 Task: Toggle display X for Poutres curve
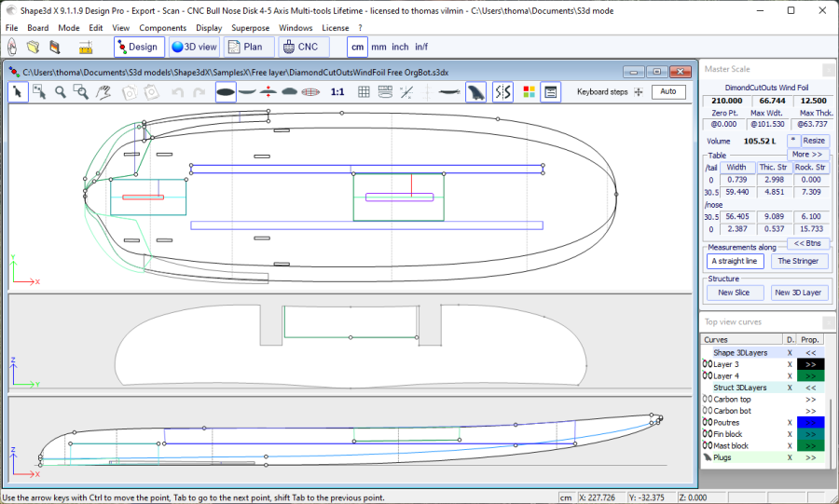tap(790, 422)
